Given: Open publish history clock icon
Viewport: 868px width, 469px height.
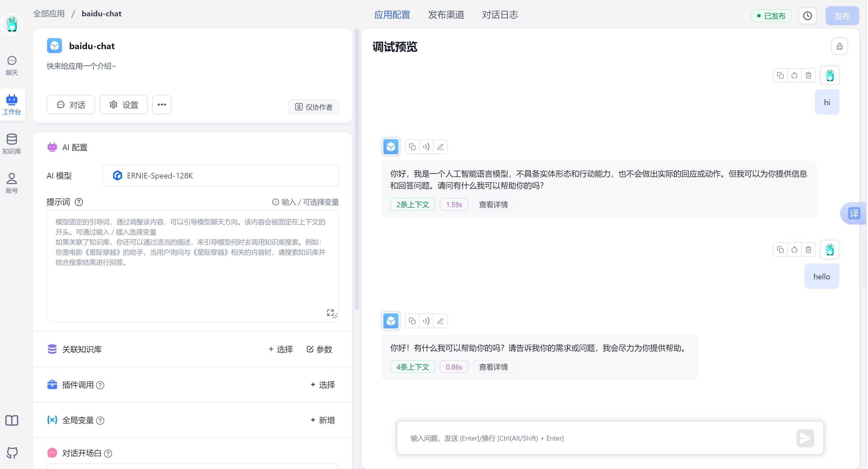Looking at the screenshot, I should 807,16.
